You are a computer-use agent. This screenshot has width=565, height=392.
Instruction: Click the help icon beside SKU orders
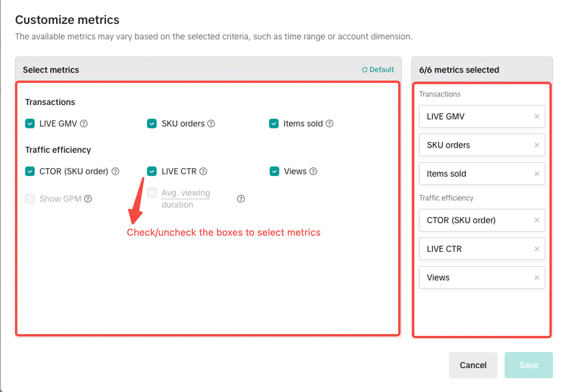tap(211, 124)
